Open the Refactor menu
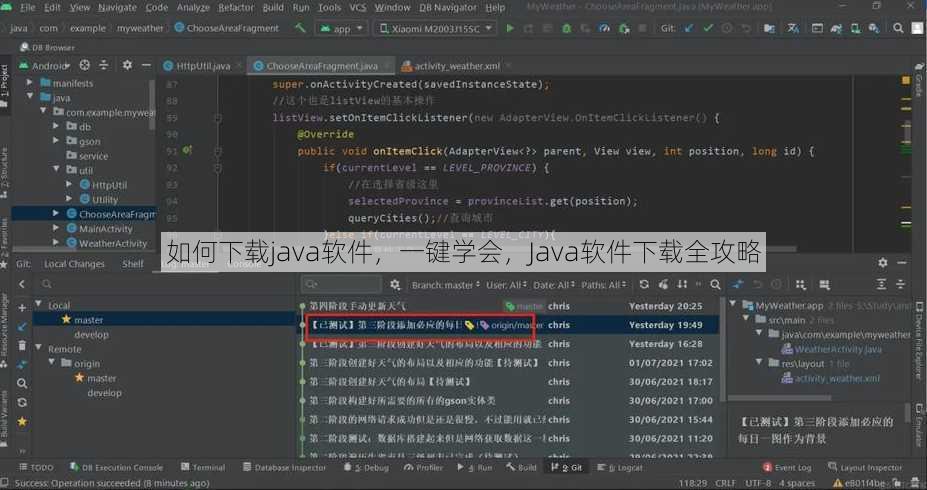This screenshot has width=927, height=490. point(235,8)
